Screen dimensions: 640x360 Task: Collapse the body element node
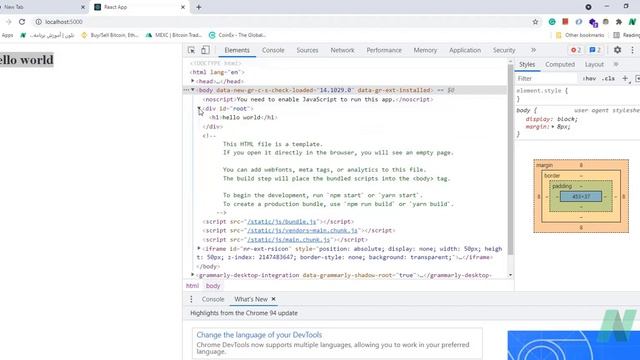(193, 90)
